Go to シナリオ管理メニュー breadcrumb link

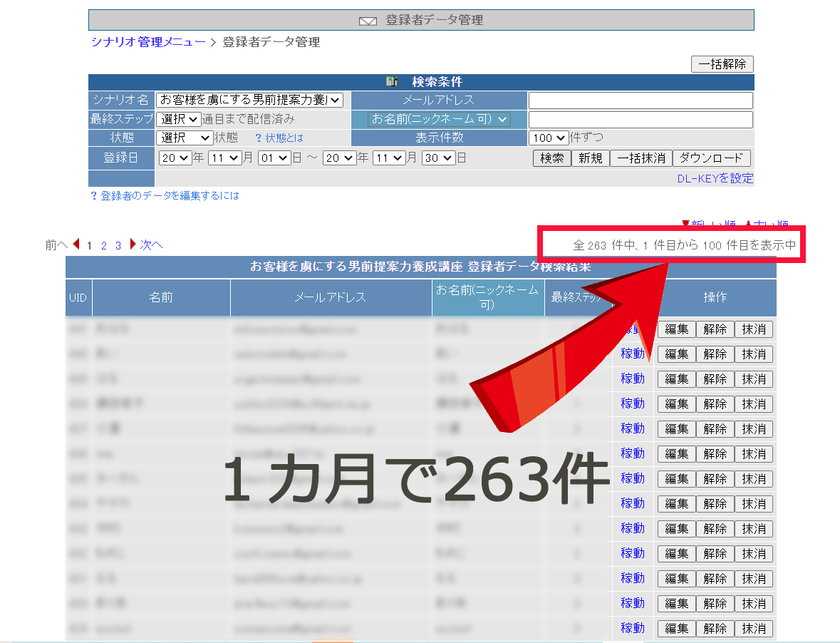148,42
